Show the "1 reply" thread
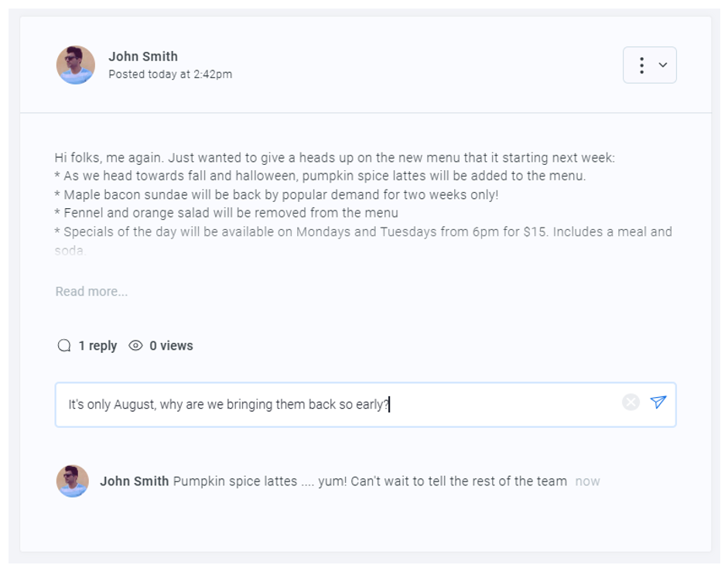Viewport: 728px width, 572px height. pyautogui.click(x=97, y=346)
